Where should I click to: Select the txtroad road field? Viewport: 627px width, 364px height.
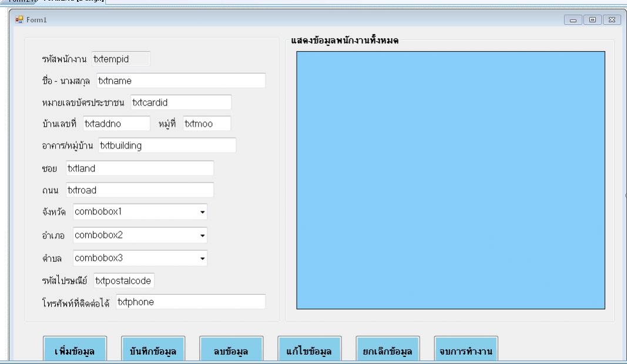point(139,190)
